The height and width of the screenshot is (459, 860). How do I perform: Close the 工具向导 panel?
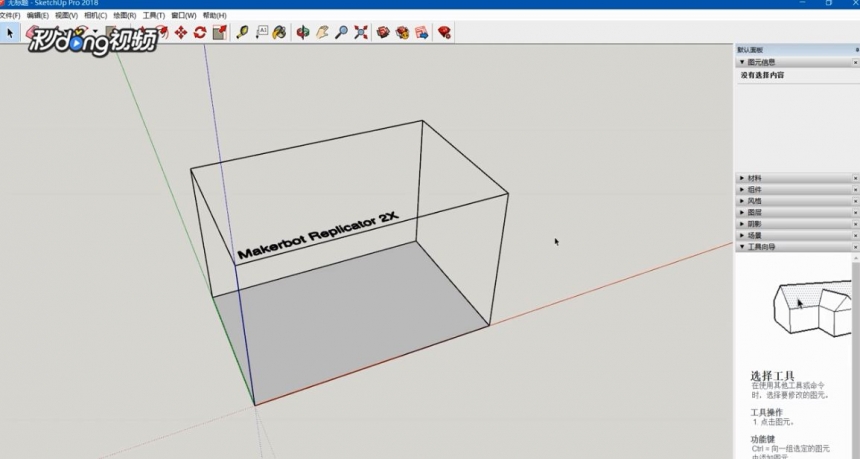click(x=856, y=247)
